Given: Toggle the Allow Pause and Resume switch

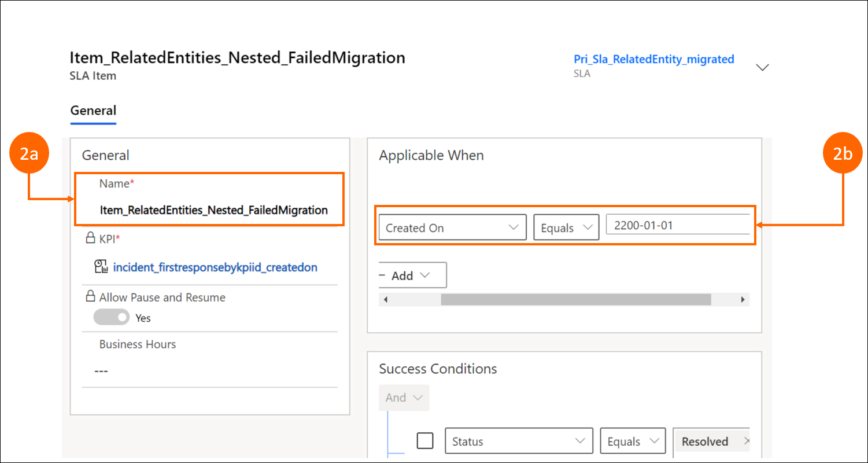Looking at the screenshot, I should (x=112, y=317).
